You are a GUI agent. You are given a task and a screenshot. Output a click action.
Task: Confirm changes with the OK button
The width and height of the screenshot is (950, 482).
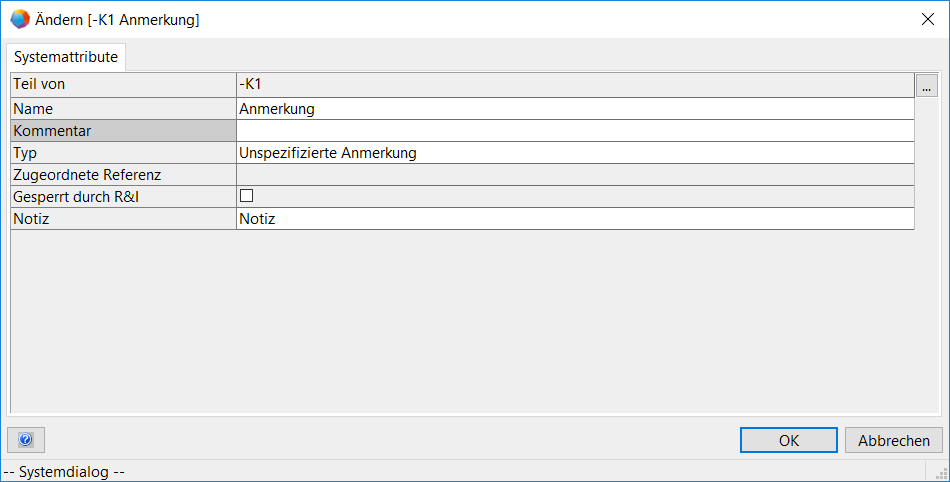[x=789, y=440]
